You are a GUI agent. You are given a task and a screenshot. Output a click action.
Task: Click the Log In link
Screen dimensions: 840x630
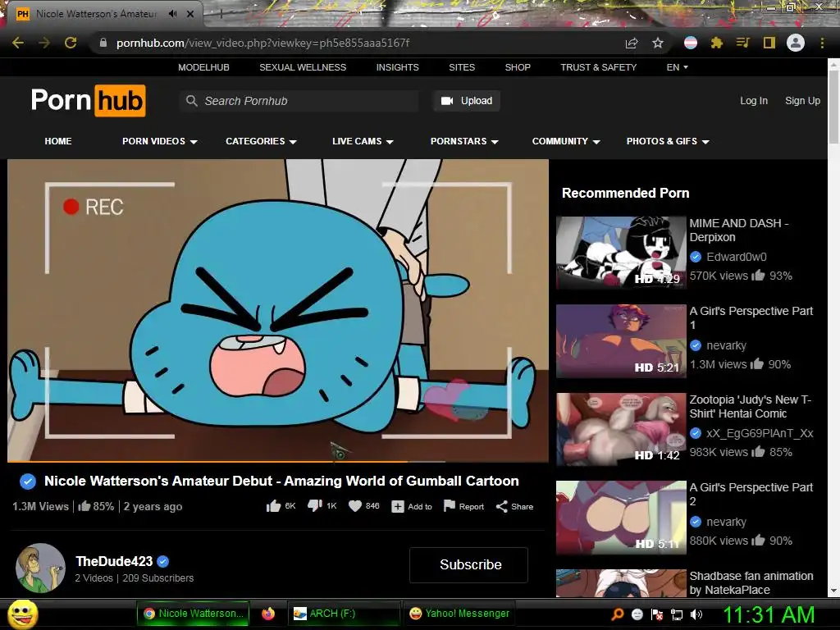coord(754,101)
